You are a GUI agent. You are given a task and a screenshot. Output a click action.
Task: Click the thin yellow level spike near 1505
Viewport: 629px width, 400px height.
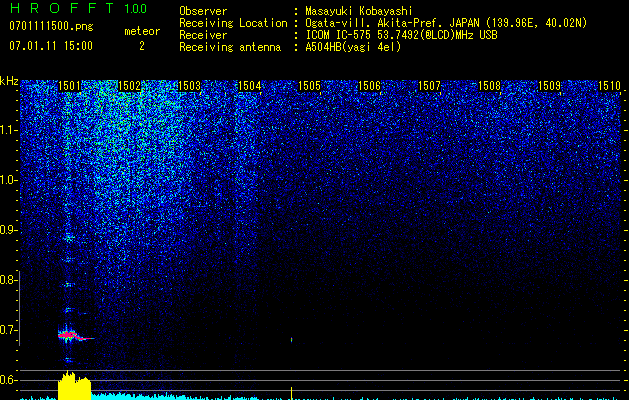[x=292, y=394]
